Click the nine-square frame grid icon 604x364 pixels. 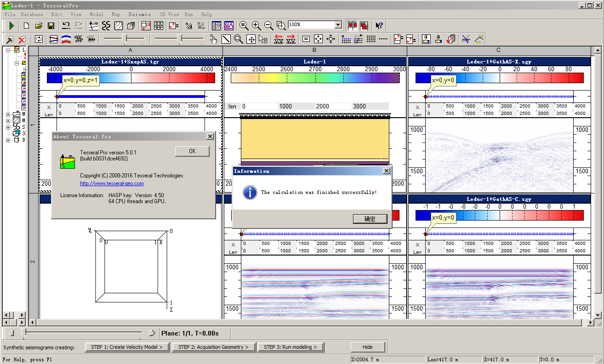tap(159, 26)
